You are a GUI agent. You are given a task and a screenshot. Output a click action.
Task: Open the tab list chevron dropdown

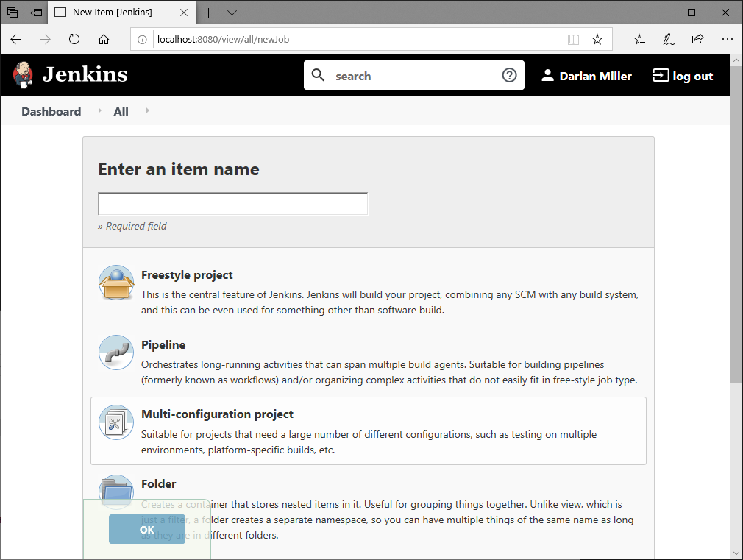click(232, 13)
